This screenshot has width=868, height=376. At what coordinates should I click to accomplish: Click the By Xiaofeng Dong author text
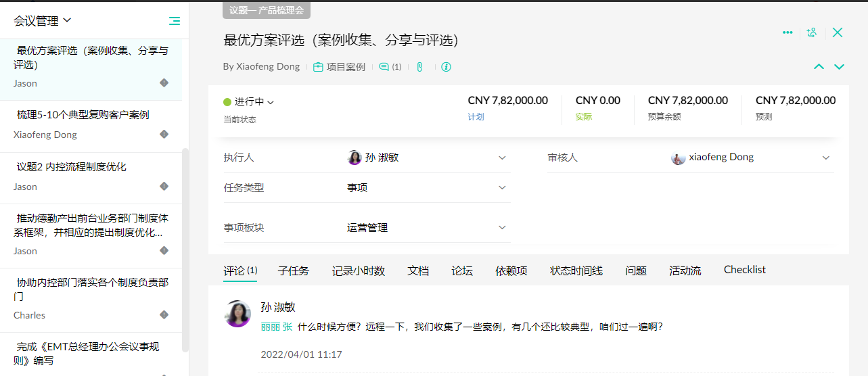point(261,67)
